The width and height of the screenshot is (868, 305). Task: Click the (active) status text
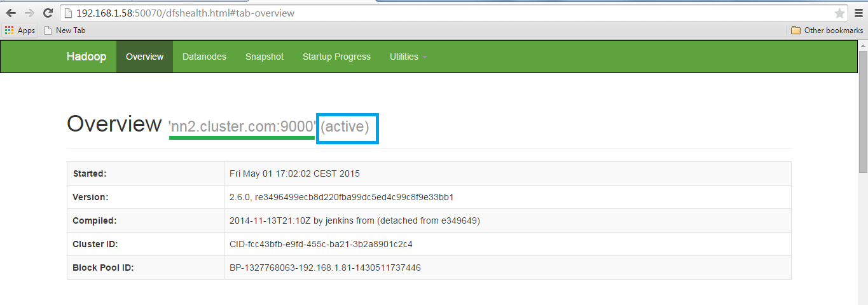[345, 126]
